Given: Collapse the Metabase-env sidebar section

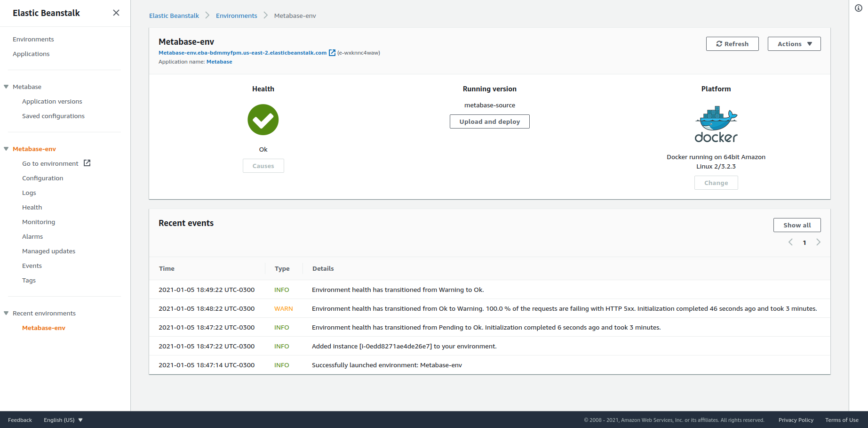Looking at the screenshot, I should 6,149.
